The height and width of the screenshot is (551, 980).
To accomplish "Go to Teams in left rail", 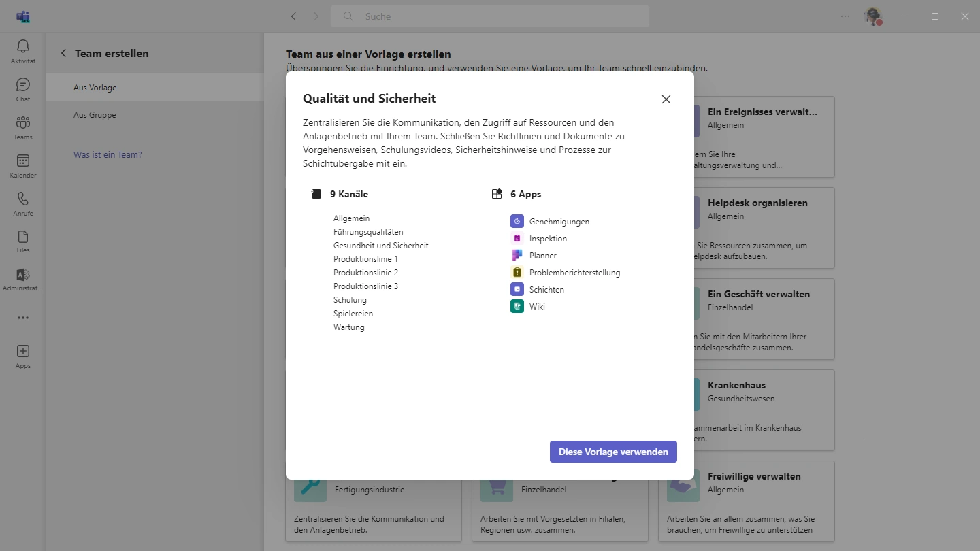I will (23, 127).
